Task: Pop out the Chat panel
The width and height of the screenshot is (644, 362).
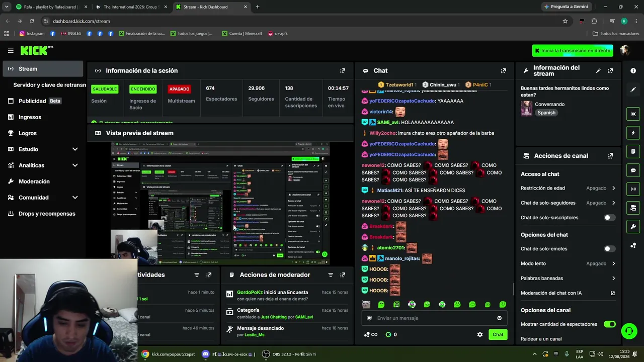Action: click(x=503, y=71)
